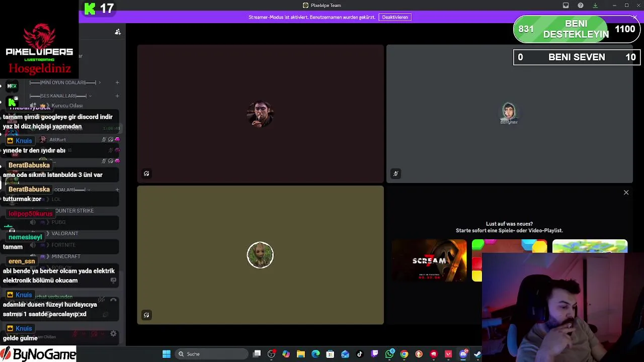The height and width of the screenshot is (362, 644).
Task: Click the Knuis username in the 'gelde gulme' message
Action: tap(24, 328)
